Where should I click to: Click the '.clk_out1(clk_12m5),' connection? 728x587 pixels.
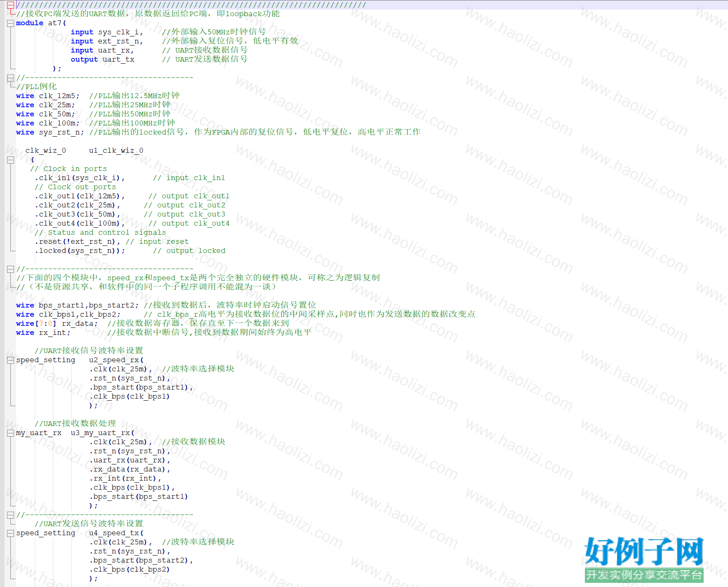click(x=79, y=196)
